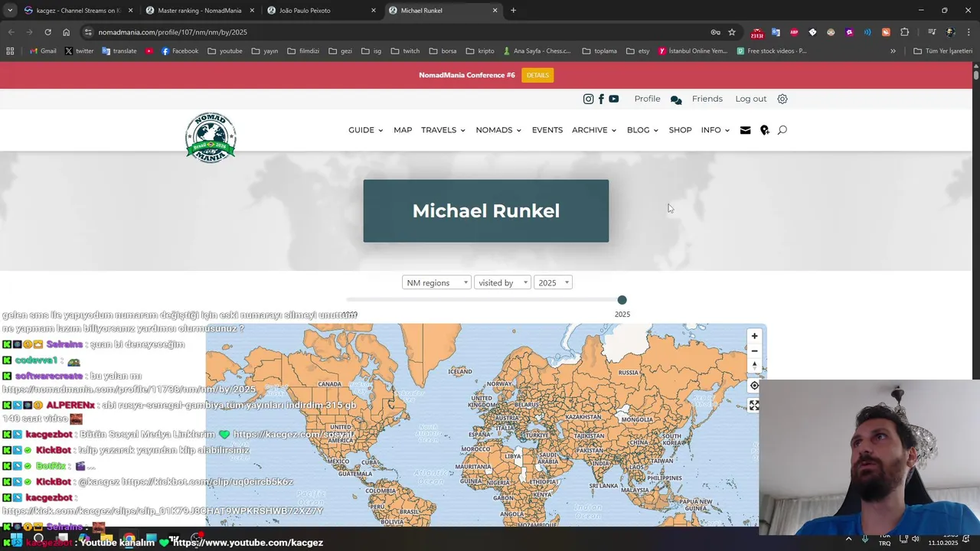Open the MAP menu item
Screen dimensions: 980x551
[x=403, y=130]
